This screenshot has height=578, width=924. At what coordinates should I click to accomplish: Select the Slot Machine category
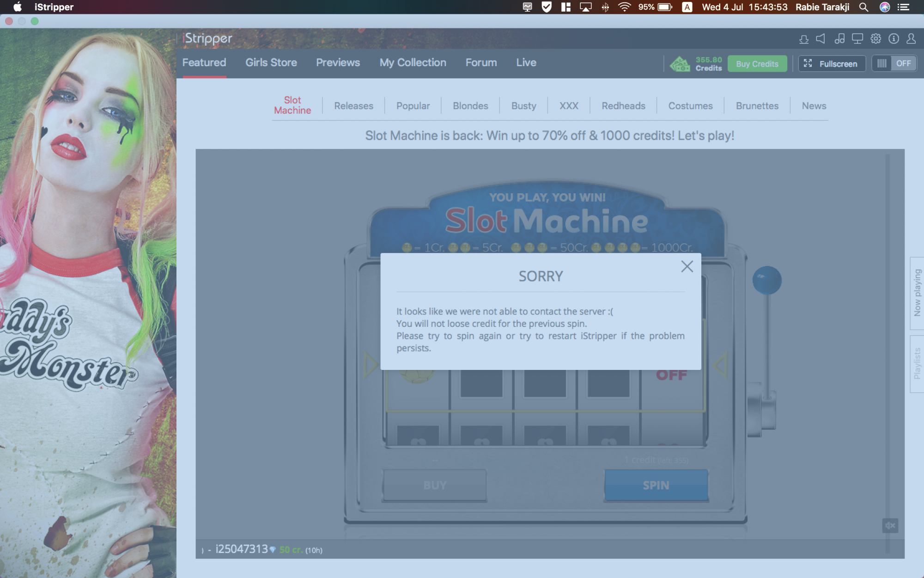[x=292, y=105]
